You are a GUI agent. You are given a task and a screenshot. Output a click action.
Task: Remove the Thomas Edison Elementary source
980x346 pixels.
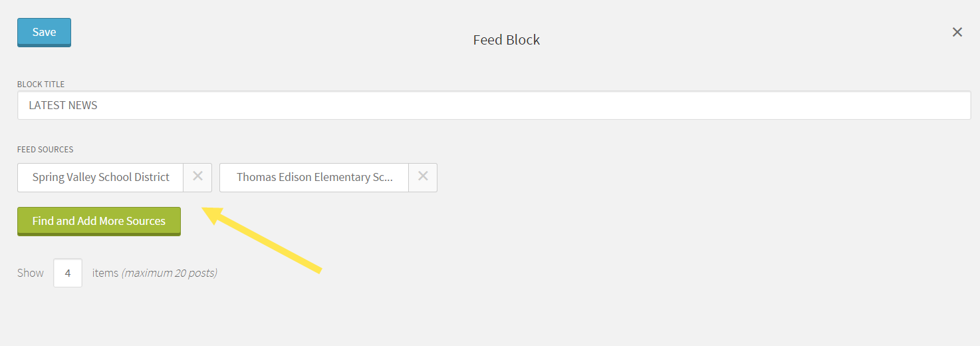[423, 178]
